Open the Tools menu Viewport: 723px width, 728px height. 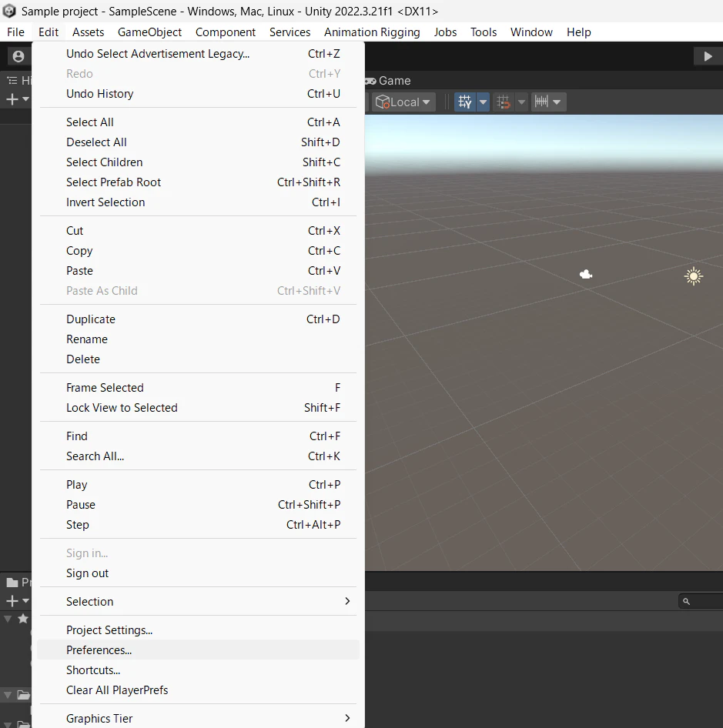(x=484, y=32)
